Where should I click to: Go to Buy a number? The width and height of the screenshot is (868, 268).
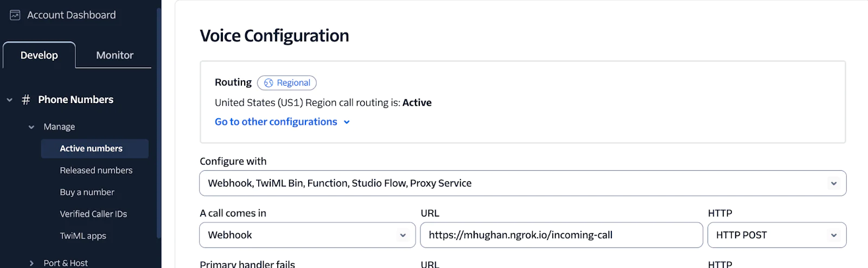pyautogui.click(x=87, y=192)
